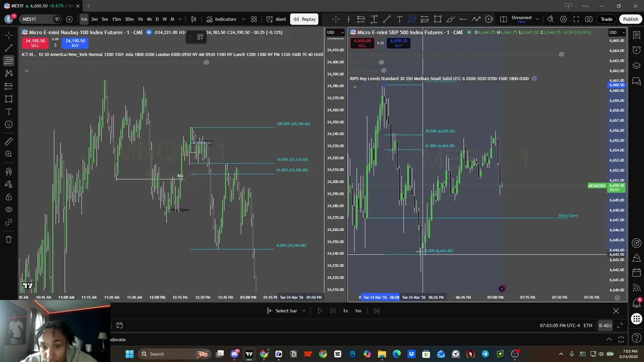Select the 1h timeframe
Viewport: 644px width, 362px height.
point(140,19)
